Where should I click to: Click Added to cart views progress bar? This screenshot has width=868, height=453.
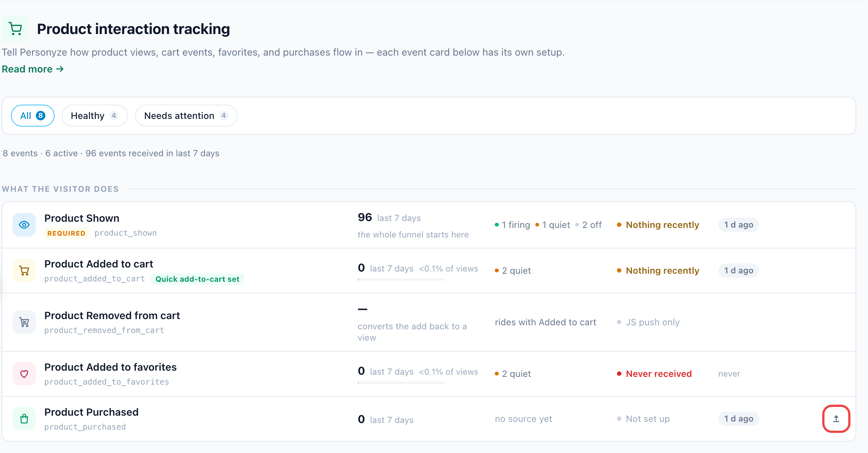(x=401, y=280)
